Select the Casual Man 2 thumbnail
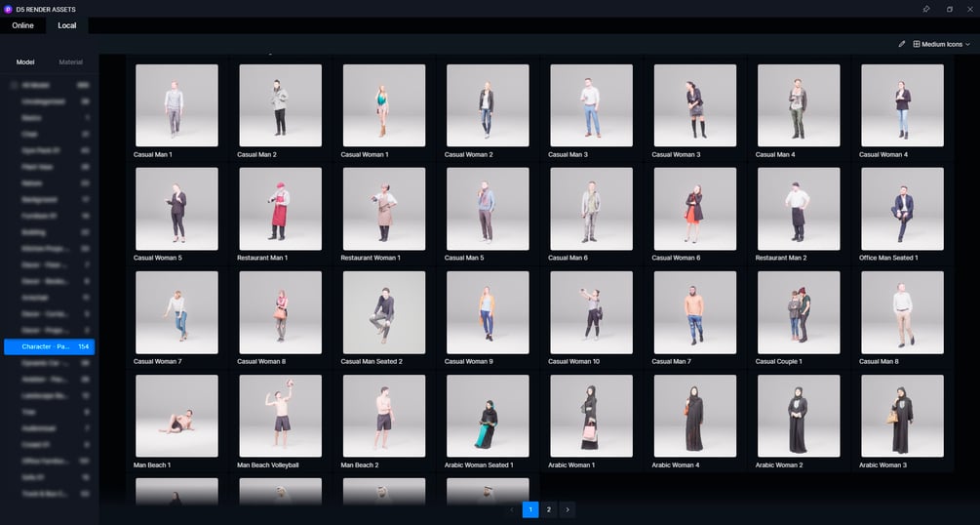980x525 pixels. click(281, 105)
